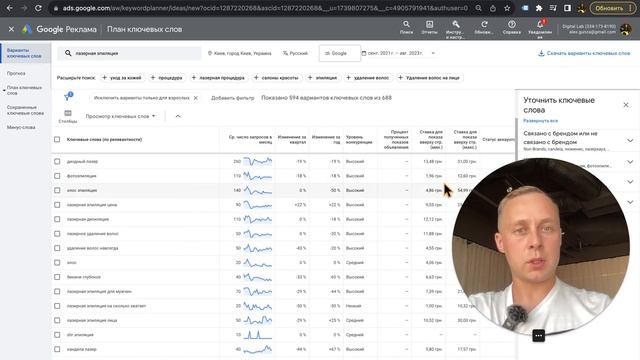Viewport: 640px width, 360px height.
Task: Add the Удаление волос на лице chip
Action: (429, 78)
